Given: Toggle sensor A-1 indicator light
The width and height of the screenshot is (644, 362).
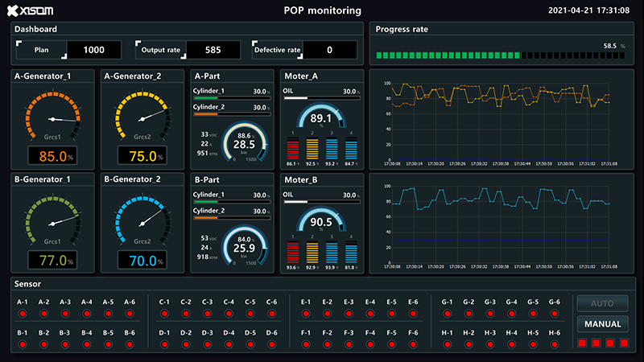Looking at the screenshot, I should coord(23,314).
